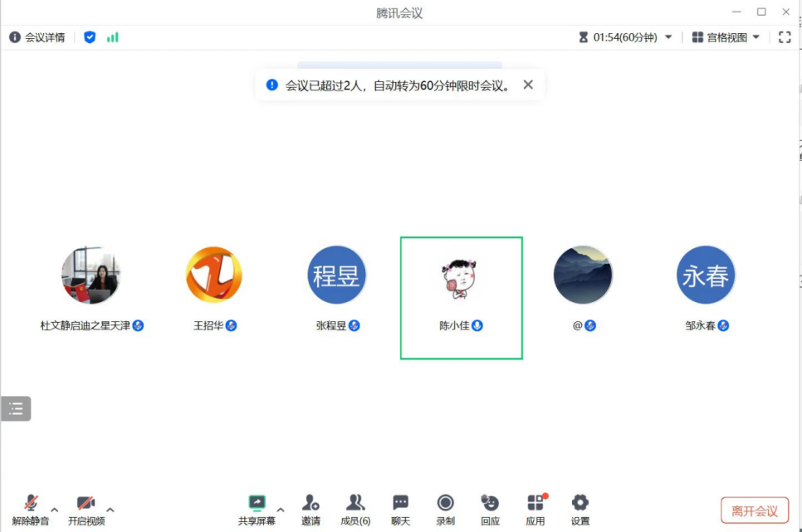Expand video options arrow next to 开启视频
Viewport: 802px width, 532px height.
click(110, 510)
